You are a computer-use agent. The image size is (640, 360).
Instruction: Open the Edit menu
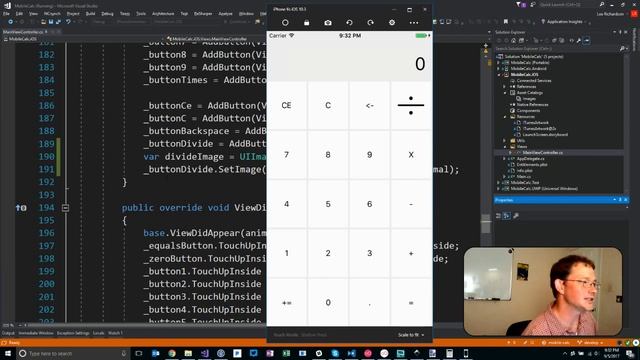coord(19,13)
